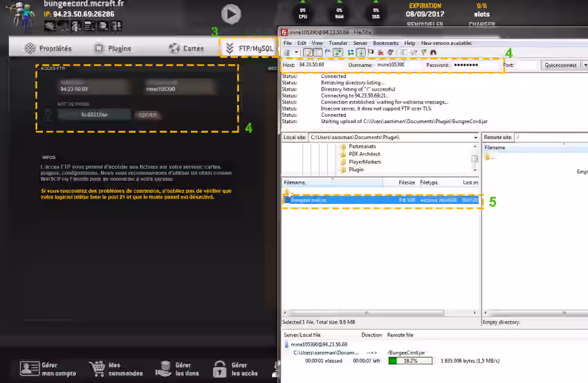
Task: Disconnect from the server with red X icon
Action: [x=380, y=53]
